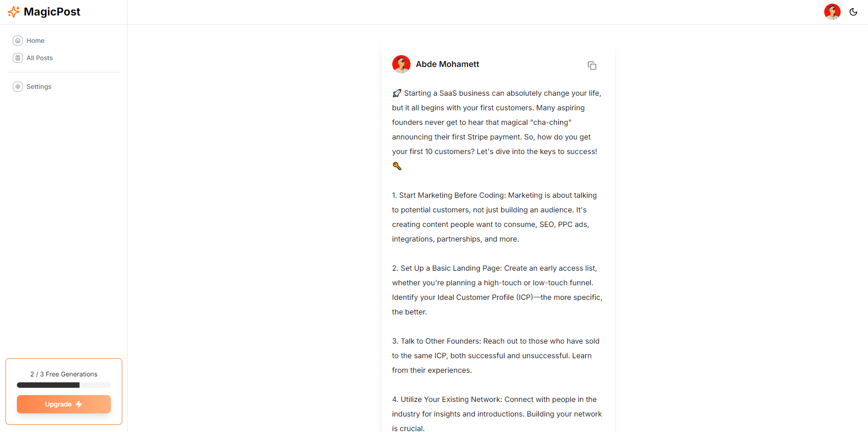Click the "Start Marketing Before Coding" paragraph
The height and width of the screenshot is (432, 868).
[494, 217]
